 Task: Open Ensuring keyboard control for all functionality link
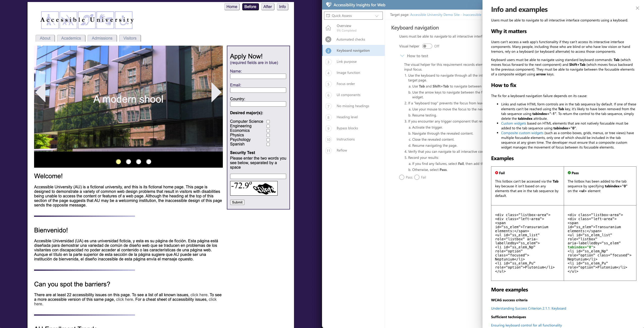526,325
